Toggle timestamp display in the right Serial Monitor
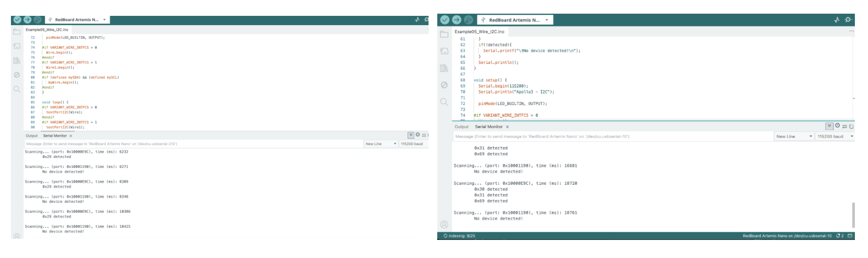868x258 pixels. coord(837,126)
